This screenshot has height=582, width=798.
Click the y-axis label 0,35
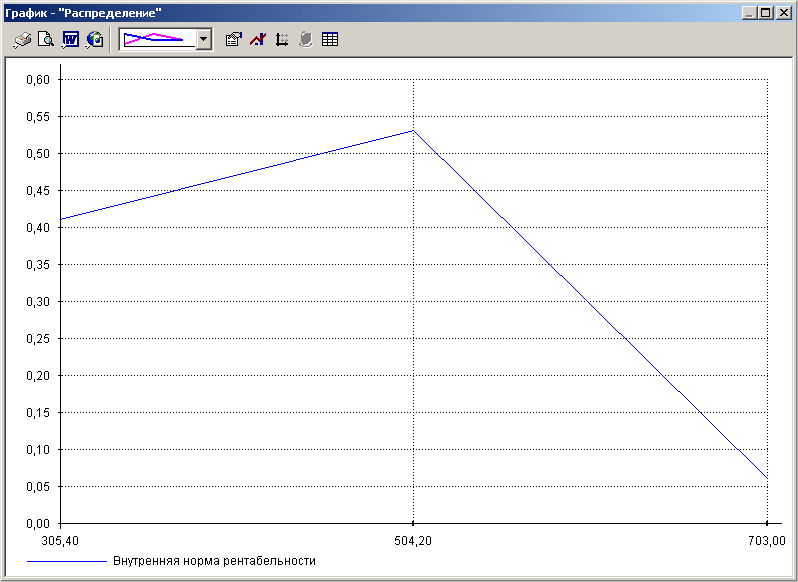tap(38, 265)
